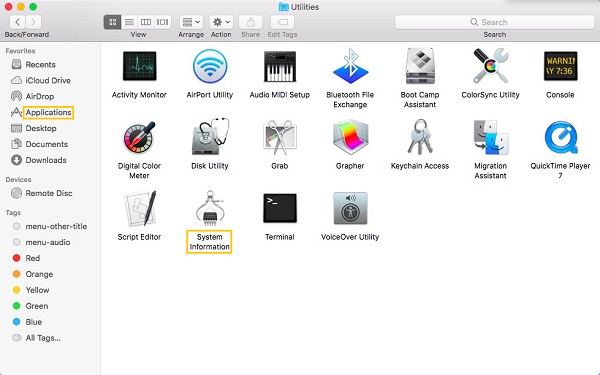Open Keychain Access icon
This screenshot has width=600, height=375.
tap(420, 137)
